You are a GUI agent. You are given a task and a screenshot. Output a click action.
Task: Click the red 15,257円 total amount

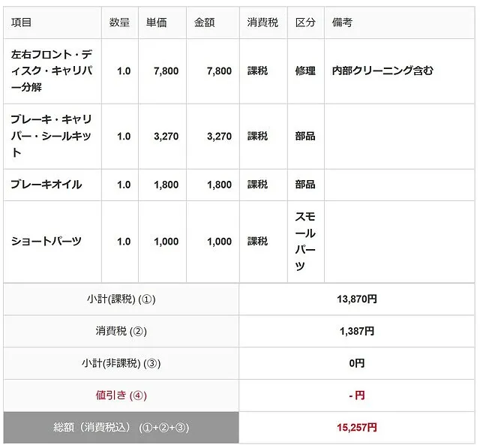(x=357, y=428)
